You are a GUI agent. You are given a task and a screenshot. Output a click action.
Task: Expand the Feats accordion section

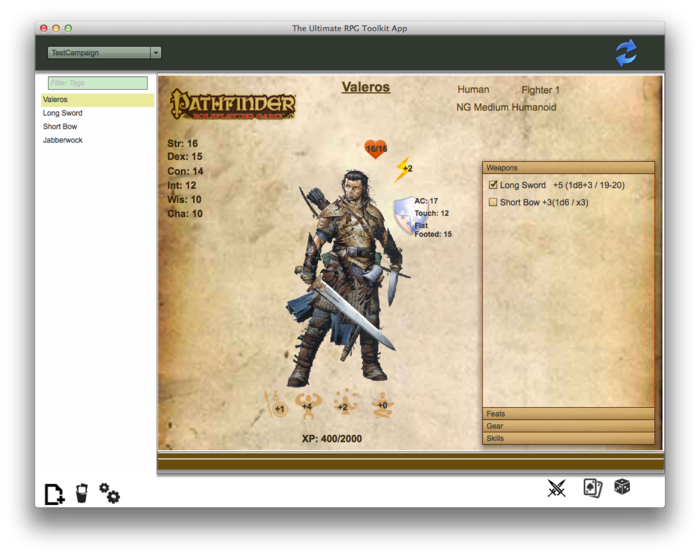[x=568, y=414]
